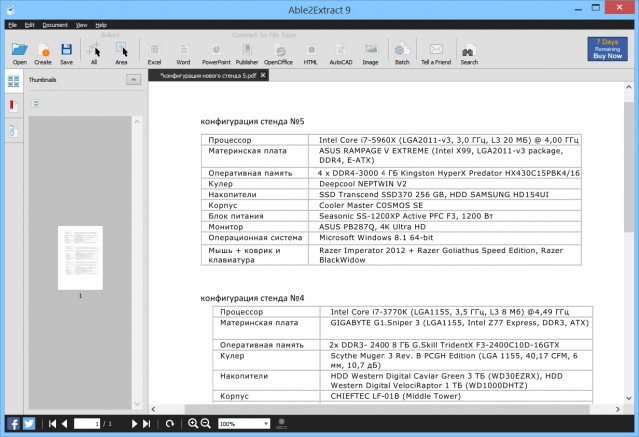Close the PDF document tab
The width and height of the screenshot is (639, 437).
263,75
